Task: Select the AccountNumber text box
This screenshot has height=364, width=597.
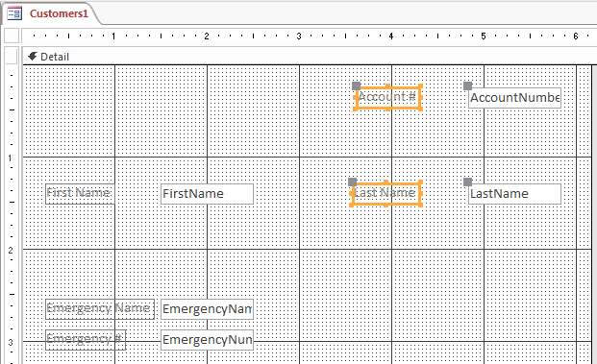Action: 514,98
